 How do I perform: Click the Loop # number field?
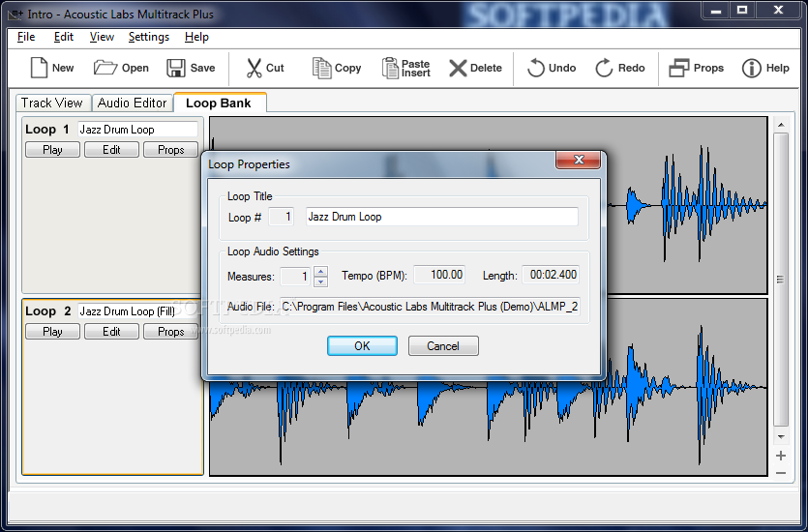click(x=282, y=217)
